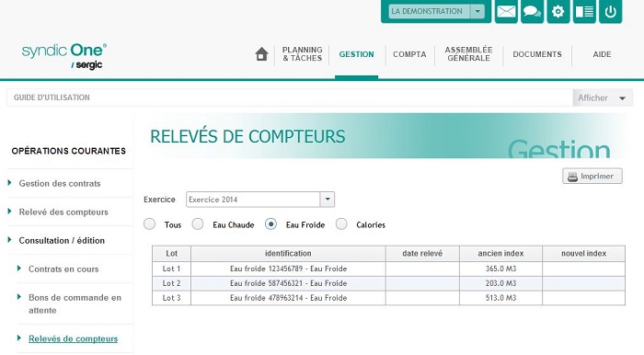Open Relevé des compteurs link
The width and height of the screenshot is (644, 355).
click(x=63, y=212)
